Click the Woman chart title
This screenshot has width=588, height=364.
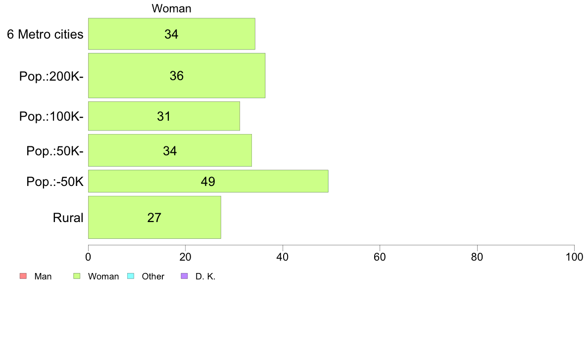pos(171,8)
